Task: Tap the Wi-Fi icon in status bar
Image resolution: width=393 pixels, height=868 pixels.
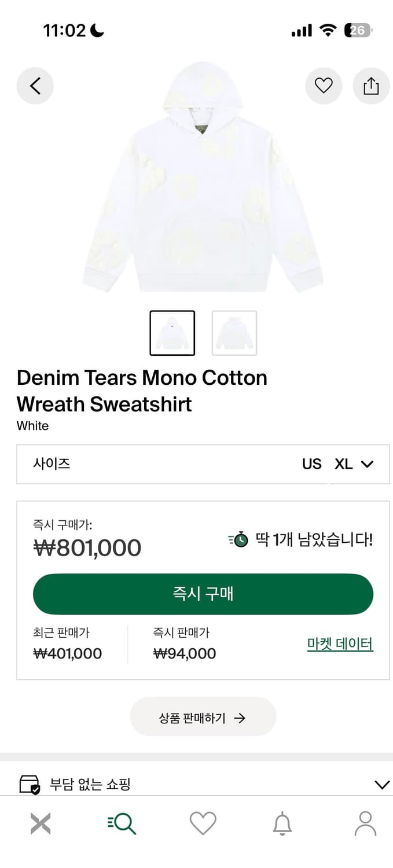Action: click(328, 30)
